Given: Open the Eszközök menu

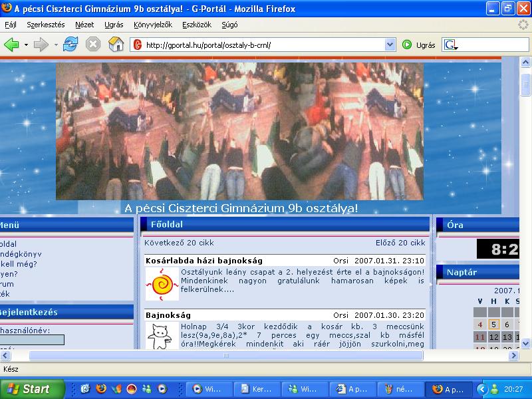Looking at the screenshot, I should tap(197, 25).
